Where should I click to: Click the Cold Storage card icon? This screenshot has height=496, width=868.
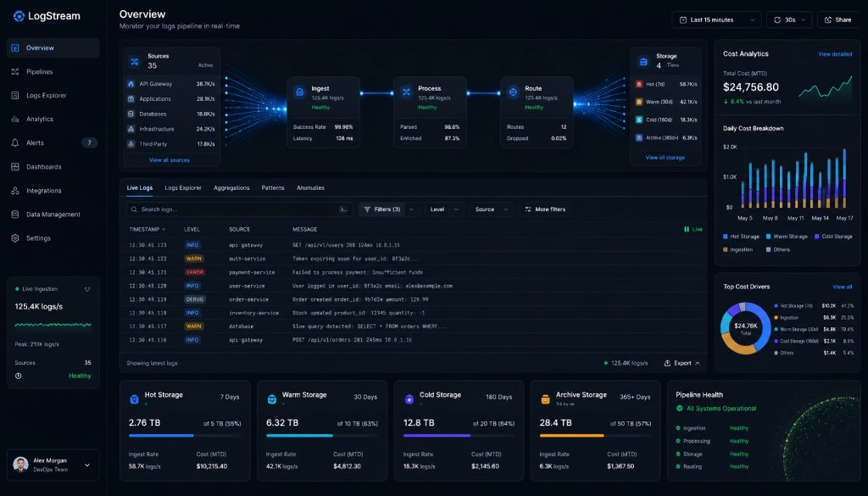coord(409,399)
